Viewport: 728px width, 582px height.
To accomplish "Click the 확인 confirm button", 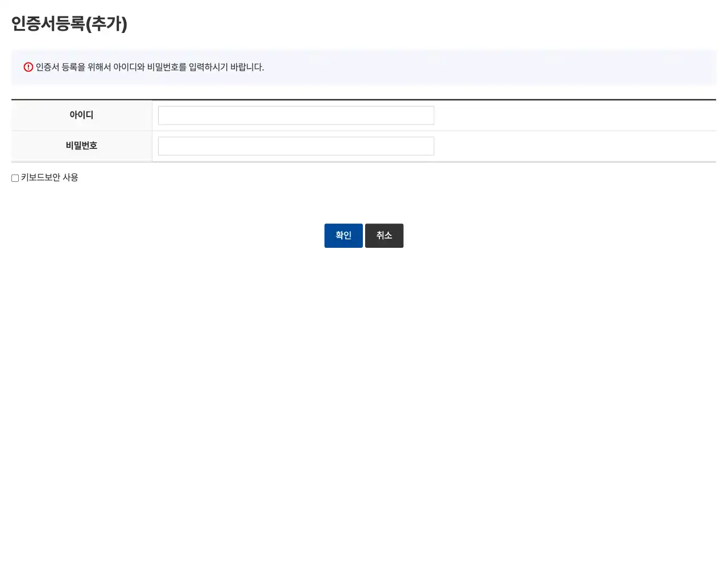I will tap(344, 235).
